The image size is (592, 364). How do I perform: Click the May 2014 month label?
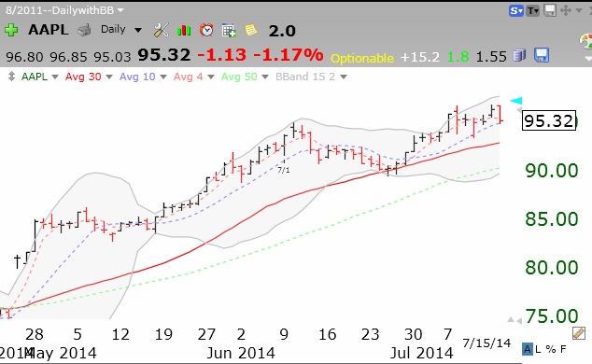[62, 354]
